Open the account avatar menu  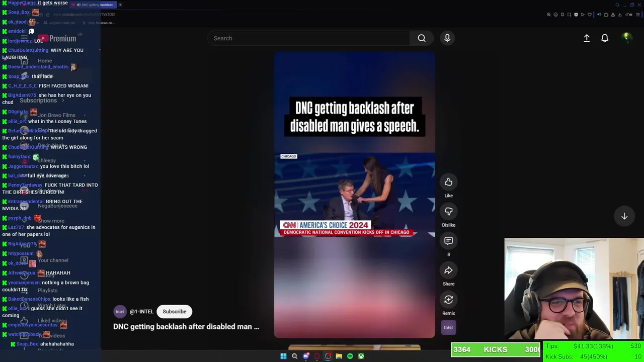626,38
